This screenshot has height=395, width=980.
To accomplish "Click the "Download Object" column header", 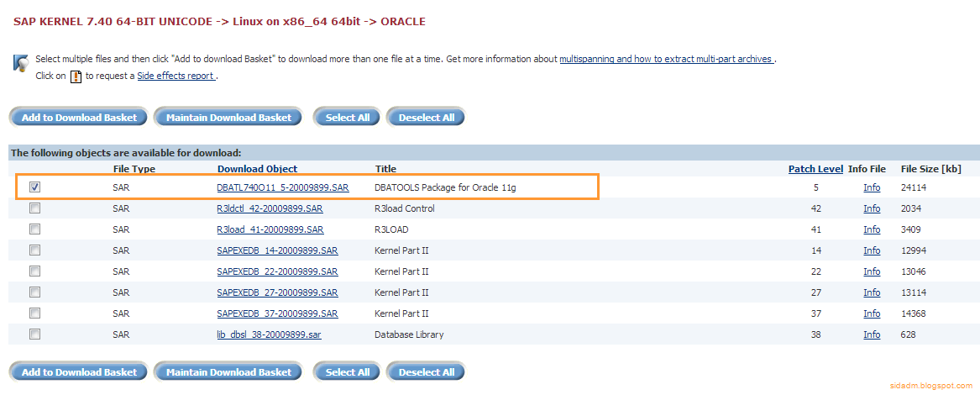I will [258, 168].
